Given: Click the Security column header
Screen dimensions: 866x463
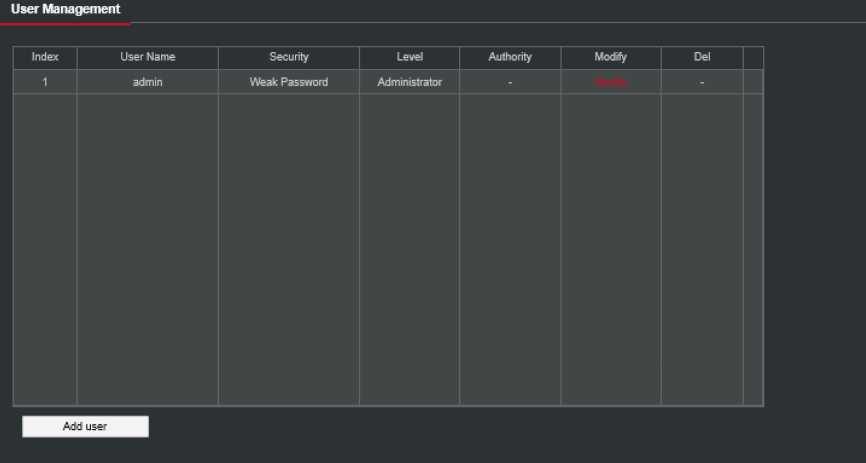Looking at the screenshot, I should (x=289, y=57).
